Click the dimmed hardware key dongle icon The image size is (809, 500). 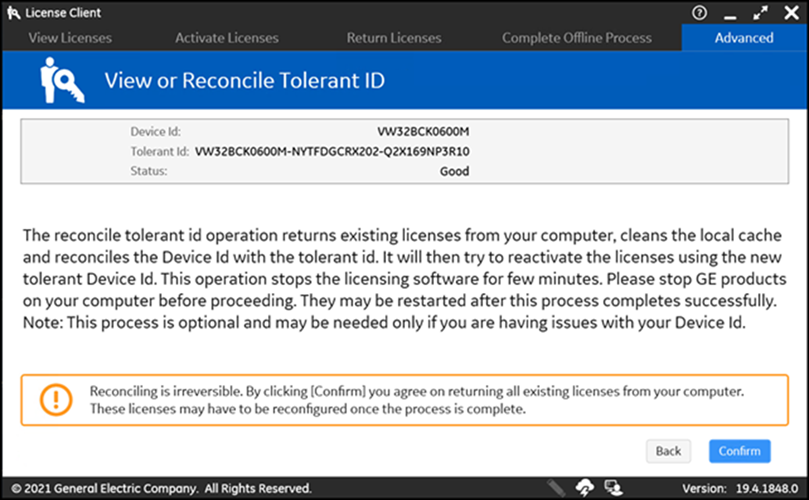[x=556, y=488]
